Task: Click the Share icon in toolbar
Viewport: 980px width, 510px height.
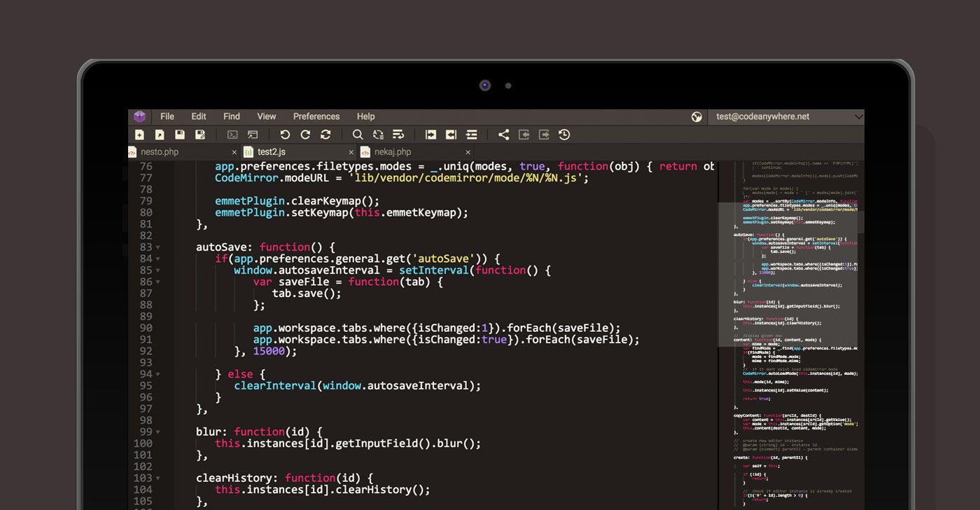Action: (503, 135)
